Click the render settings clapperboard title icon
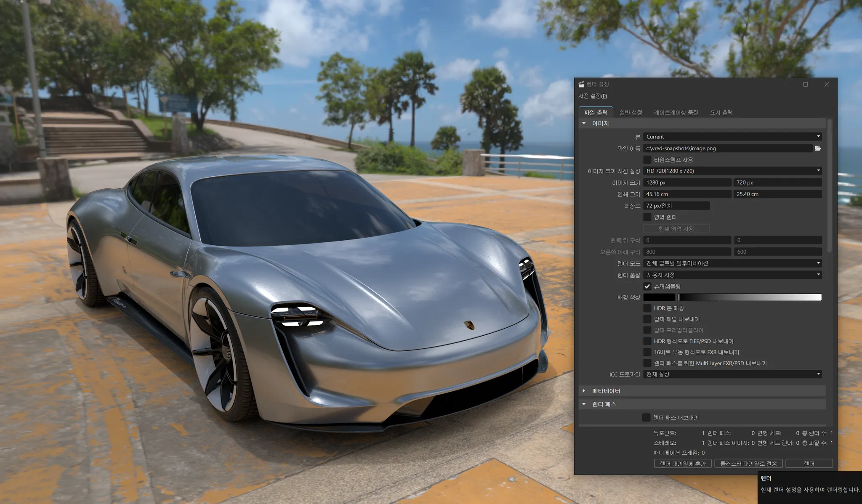This screenshot has width=862, height=504. 581,85
